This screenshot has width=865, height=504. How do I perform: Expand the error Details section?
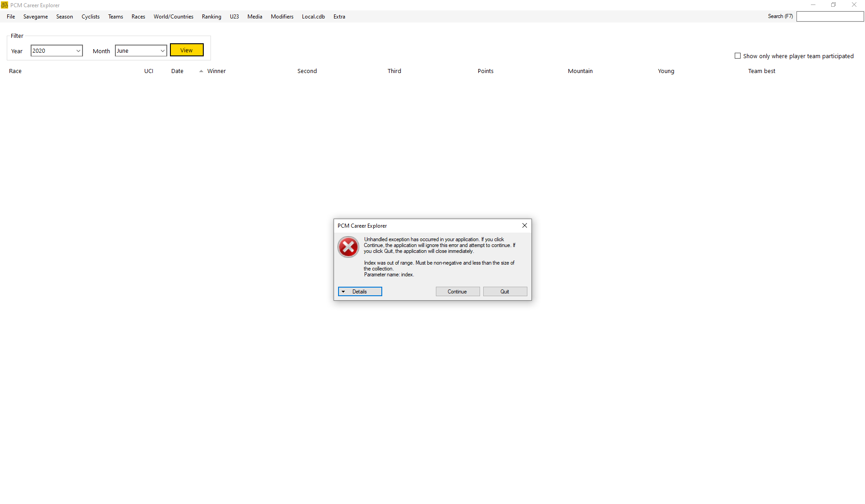click(x=360, y=292)
